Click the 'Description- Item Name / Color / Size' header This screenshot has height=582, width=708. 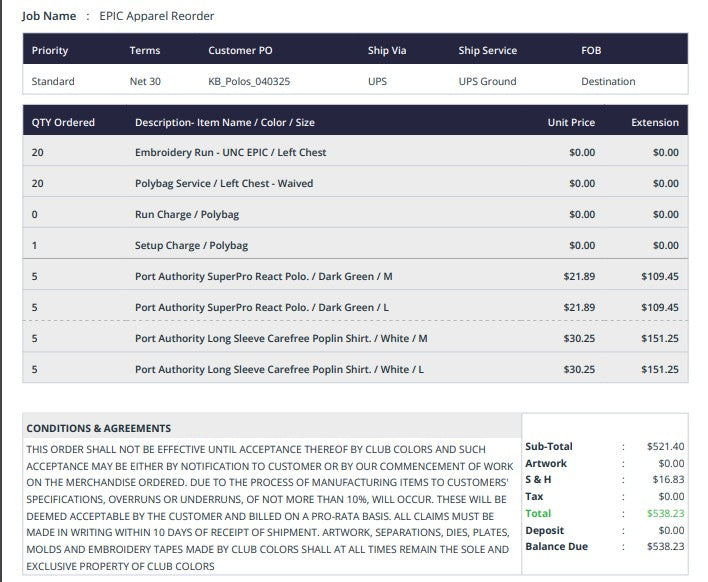[x=225, y=122]
